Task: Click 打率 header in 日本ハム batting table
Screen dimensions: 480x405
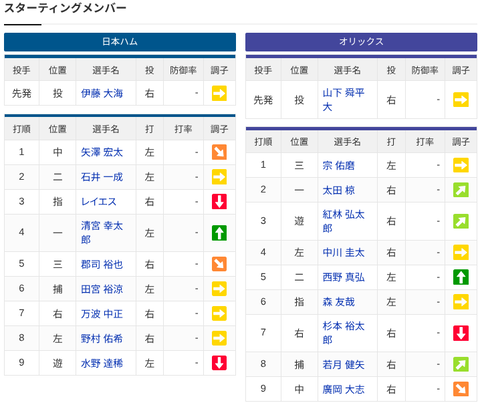Action: [x=183, y=129]
